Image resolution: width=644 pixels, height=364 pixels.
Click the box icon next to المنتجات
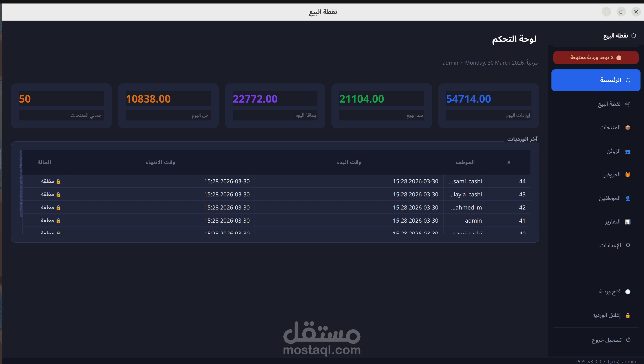point(627,127)
